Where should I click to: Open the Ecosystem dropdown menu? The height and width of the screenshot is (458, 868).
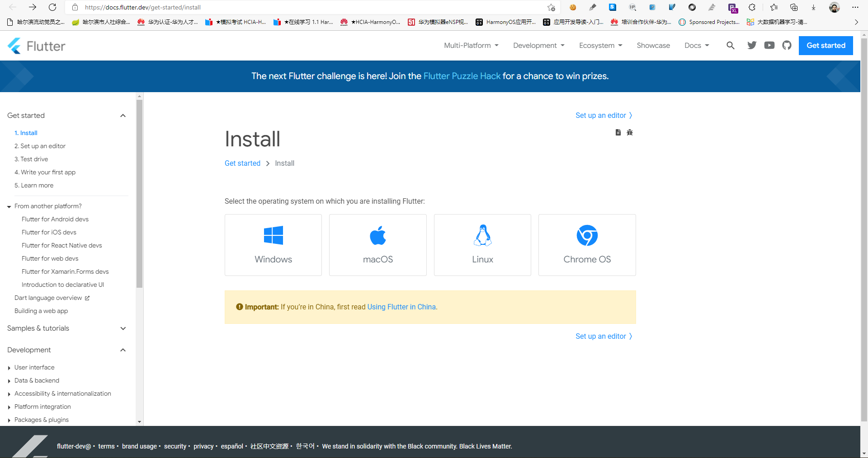pyautogui.click(x=601, y=46)
